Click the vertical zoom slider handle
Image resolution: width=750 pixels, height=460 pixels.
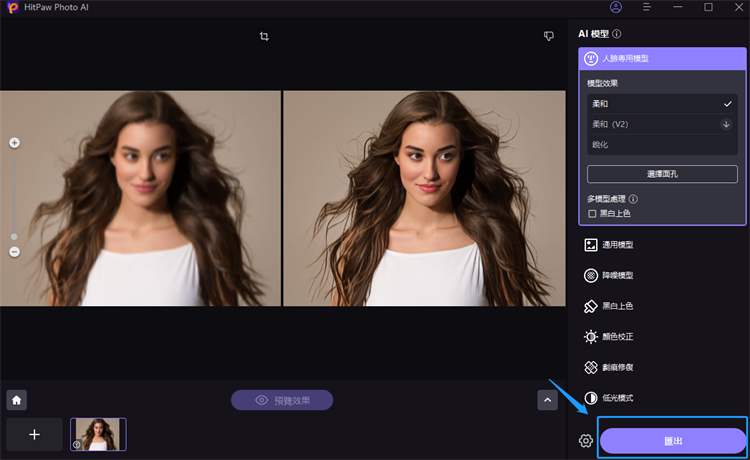[x=14, y=237]
